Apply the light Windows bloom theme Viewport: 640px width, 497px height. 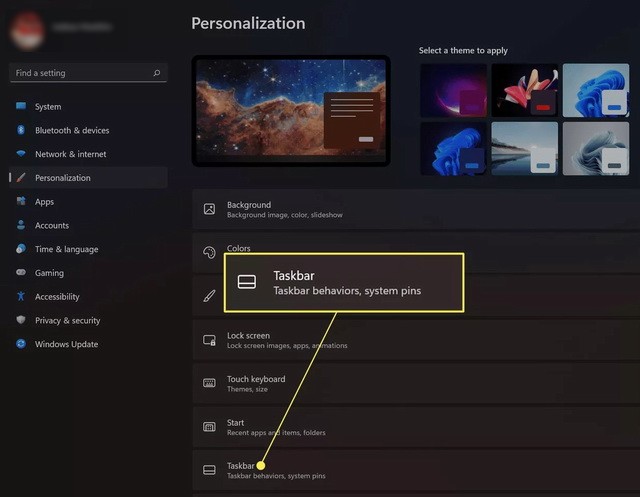tap(596, 90)
